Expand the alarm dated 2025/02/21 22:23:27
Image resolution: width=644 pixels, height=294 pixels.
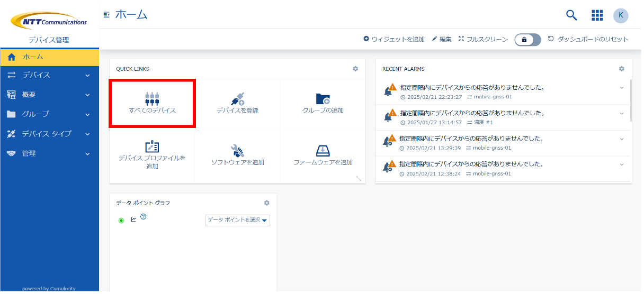(622, 88)
